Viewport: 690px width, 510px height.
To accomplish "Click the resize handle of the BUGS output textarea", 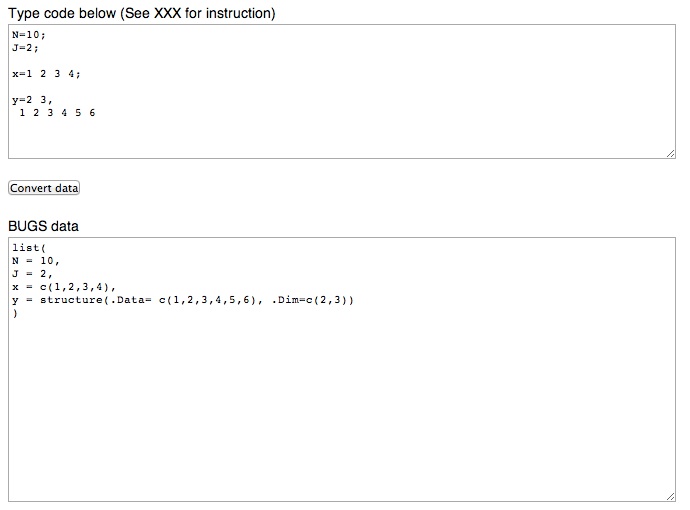I will point(671,496).
